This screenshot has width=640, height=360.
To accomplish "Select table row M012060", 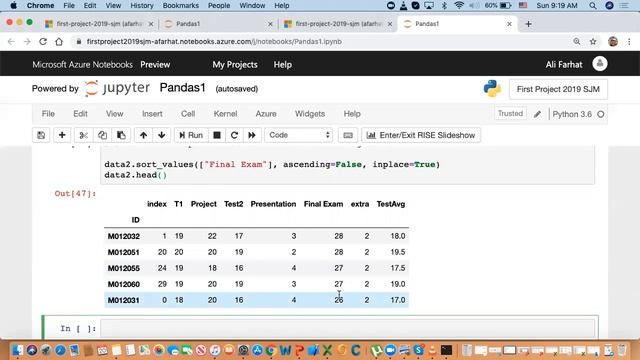I will [256, 284].
